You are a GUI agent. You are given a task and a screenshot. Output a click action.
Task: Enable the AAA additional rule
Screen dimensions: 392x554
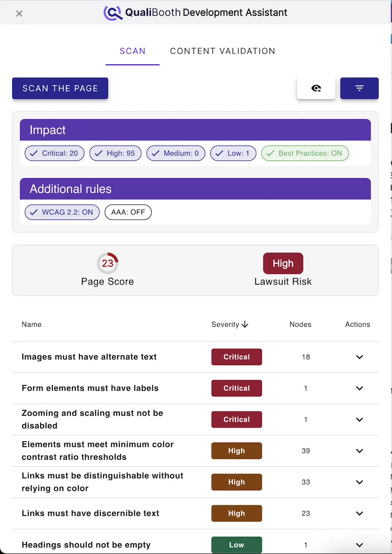(128, 212)
